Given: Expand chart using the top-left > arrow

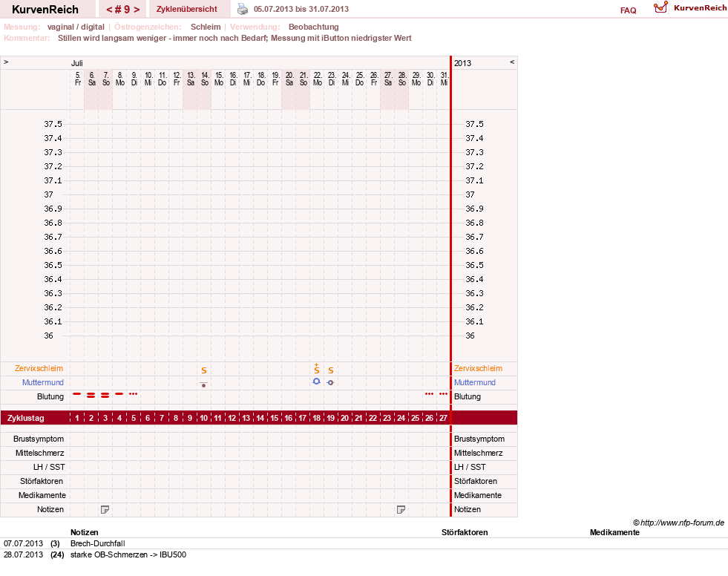Looking at the screenshot, I should tap(6, 62).
